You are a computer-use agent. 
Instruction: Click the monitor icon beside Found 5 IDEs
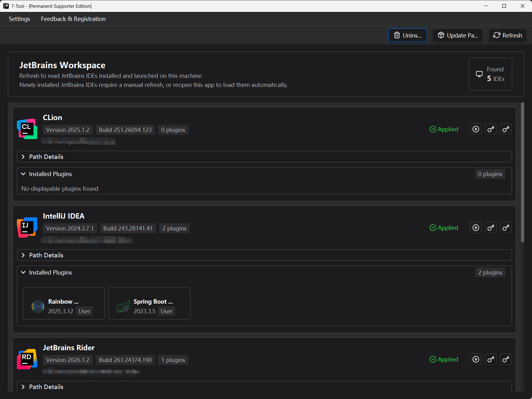[x=479, y=74]
